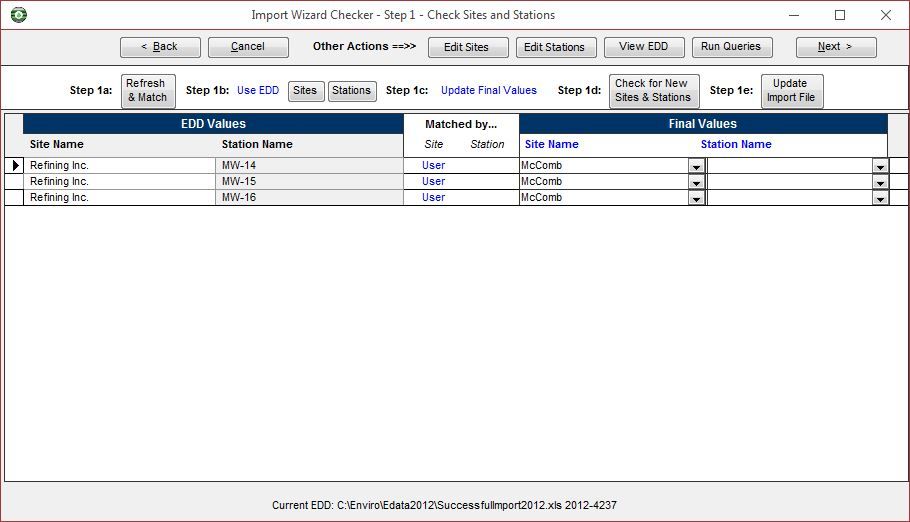Screen dimensions: 910x522
Task: Minimize the Import Wizard window
Action: [x=794, y=15]
